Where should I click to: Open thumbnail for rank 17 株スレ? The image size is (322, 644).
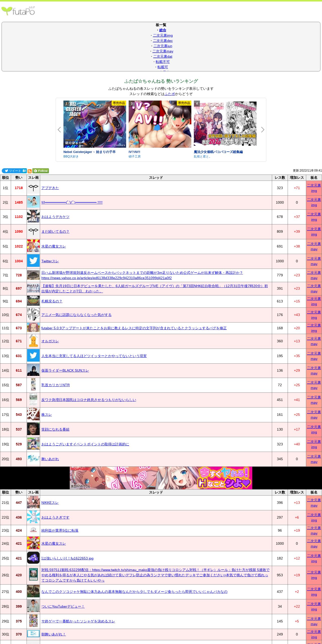click(33, 415)
